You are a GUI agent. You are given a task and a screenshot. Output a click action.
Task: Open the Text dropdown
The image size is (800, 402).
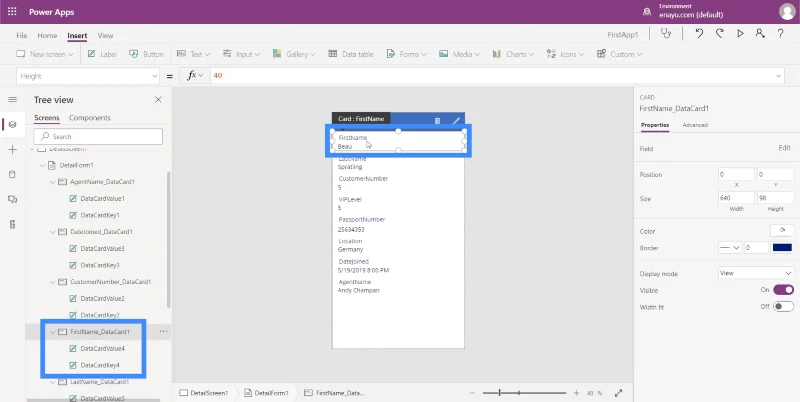(193, 54)
